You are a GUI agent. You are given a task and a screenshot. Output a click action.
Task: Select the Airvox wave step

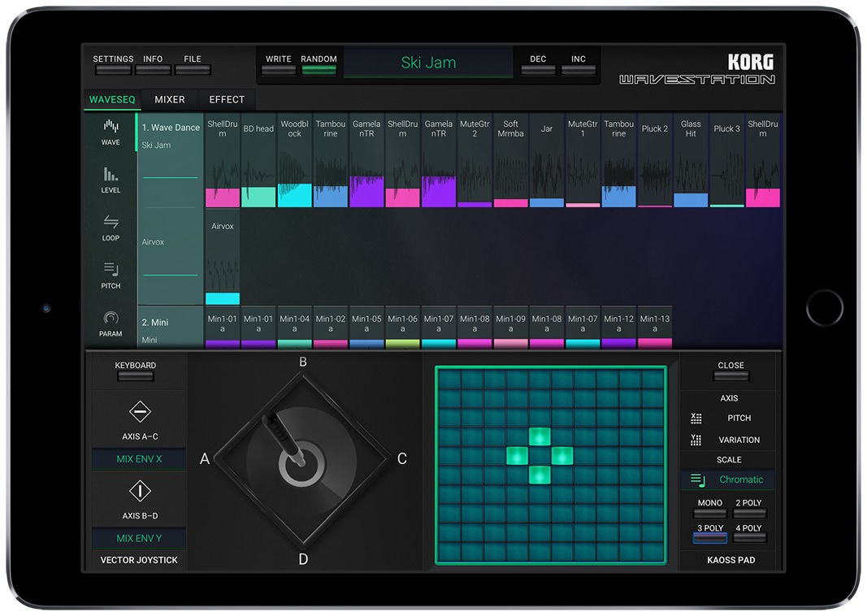223,257
